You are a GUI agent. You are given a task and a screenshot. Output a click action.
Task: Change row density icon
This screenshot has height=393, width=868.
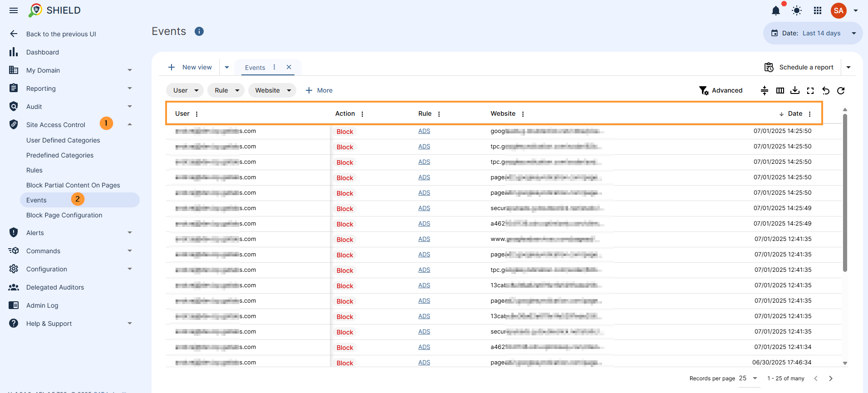(765, 90)
